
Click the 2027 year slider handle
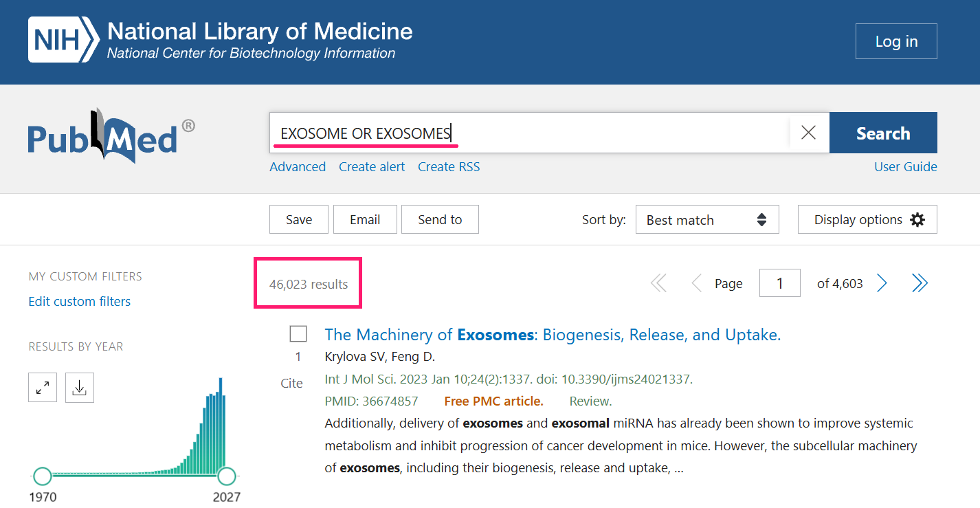pos(227,476)
